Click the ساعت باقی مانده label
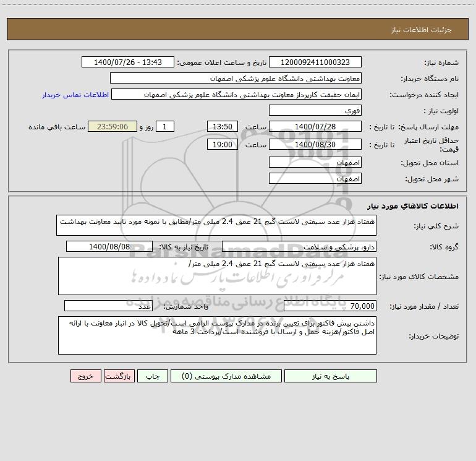This screenshot has height=461, width=476. click(57, 127)
